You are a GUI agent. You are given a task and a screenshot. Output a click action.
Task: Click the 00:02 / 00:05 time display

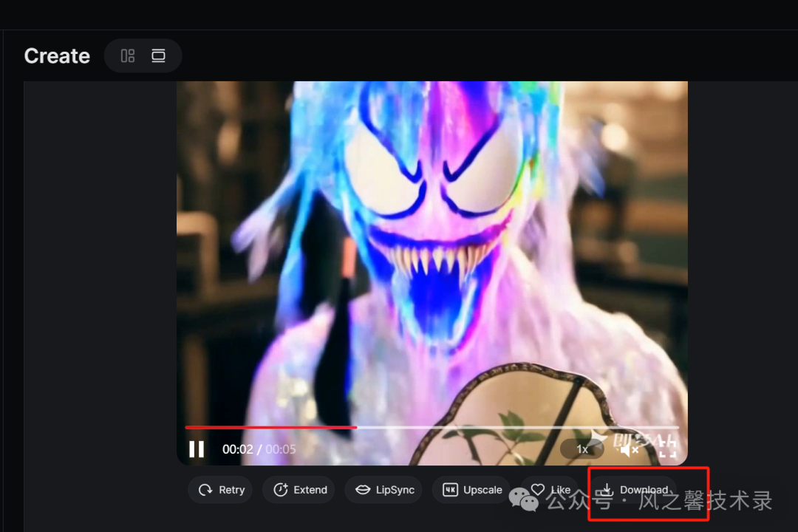259,449
